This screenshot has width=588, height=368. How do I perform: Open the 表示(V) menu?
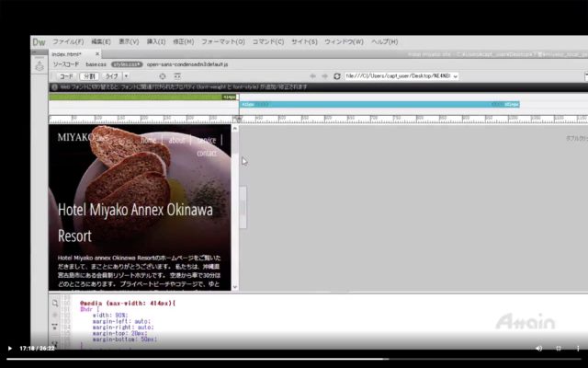click(129, 41)
